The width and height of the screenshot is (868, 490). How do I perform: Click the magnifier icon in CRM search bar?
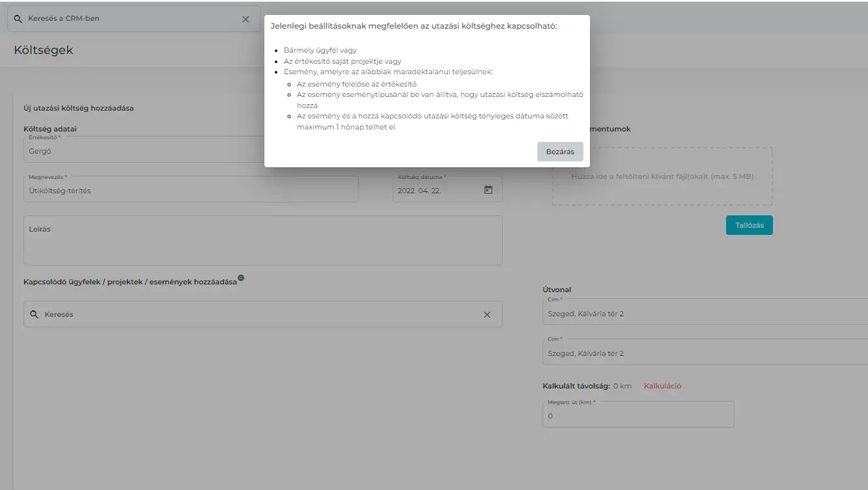pyautogui.click(x=18, y=19)
